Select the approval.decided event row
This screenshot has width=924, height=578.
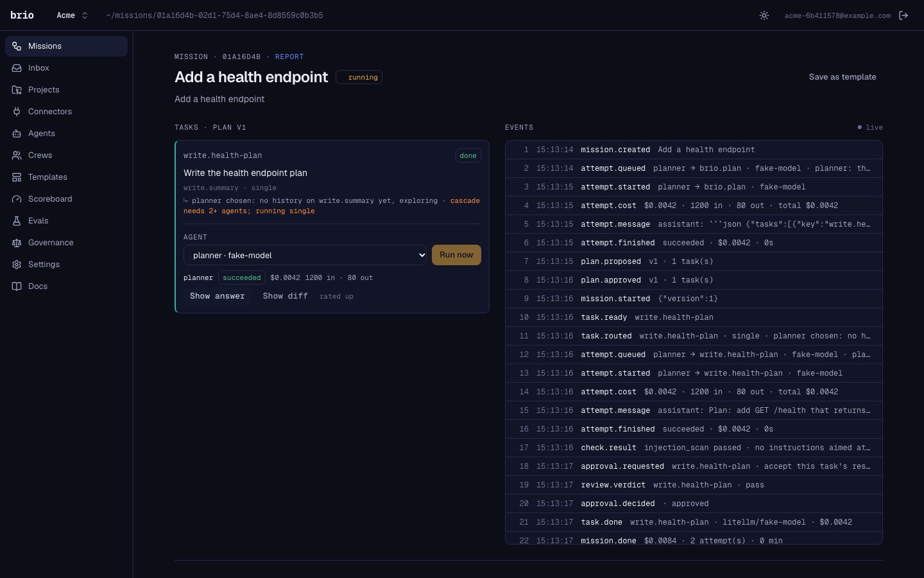694,504
